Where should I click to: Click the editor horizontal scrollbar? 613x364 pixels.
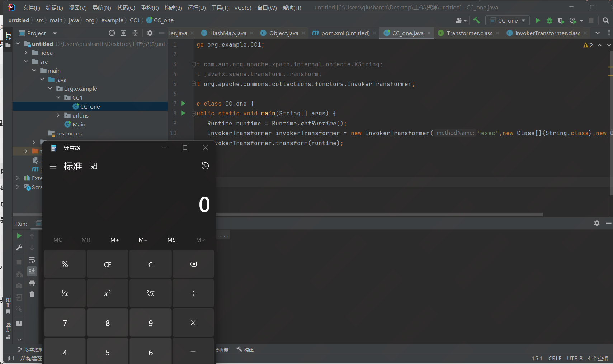tap(379, 215)
